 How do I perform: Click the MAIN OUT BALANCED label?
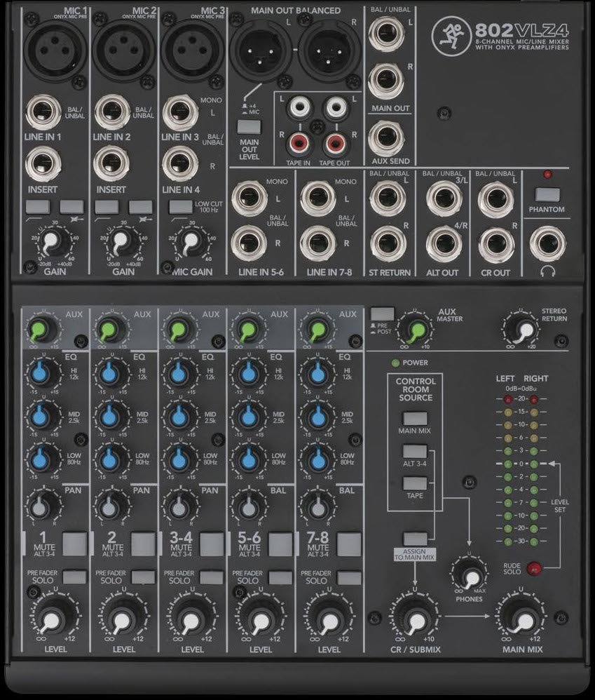coord(295,11)
